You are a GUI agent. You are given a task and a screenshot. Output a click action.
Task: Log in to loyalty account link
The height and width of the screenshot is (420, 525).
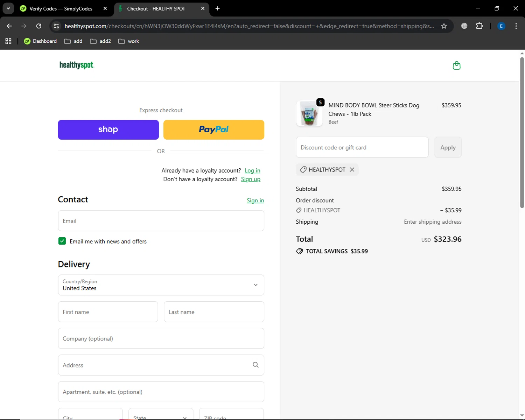click(x=252, y=170)
